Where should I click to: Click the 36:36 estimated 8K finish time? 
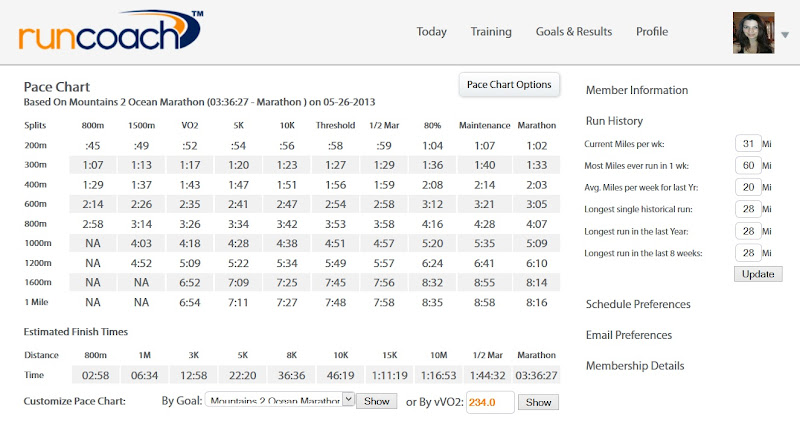291,375
